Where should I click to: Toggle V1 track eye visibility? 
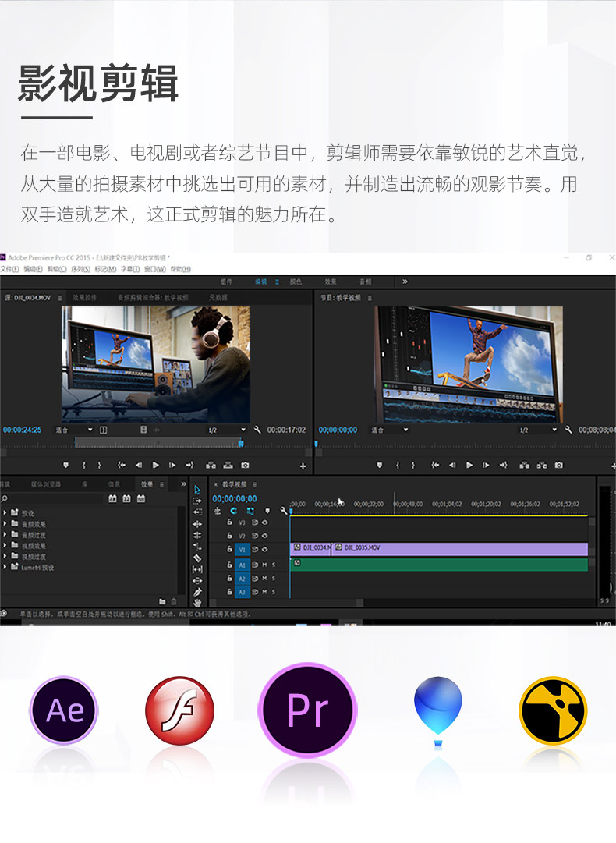tap(264, 550)
